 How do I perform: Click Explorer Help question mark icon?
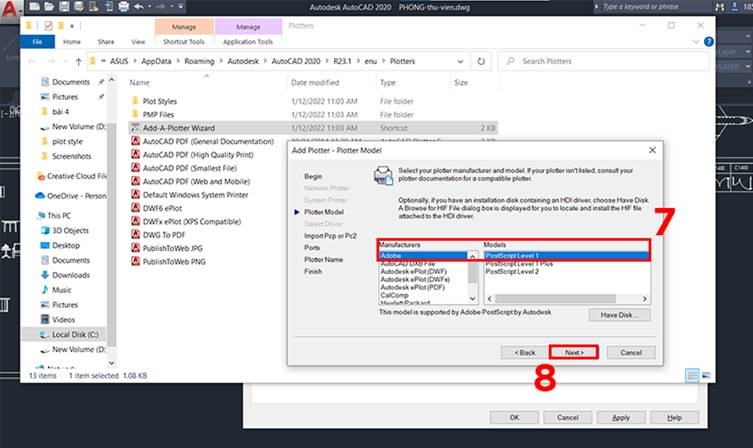pyautogui.click(x=708, y=42)
